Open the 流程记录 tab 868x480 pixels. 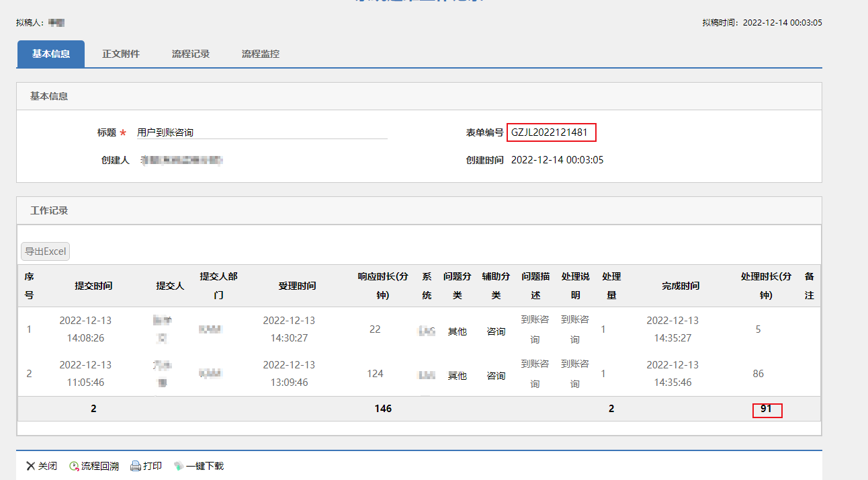[191, 54]
